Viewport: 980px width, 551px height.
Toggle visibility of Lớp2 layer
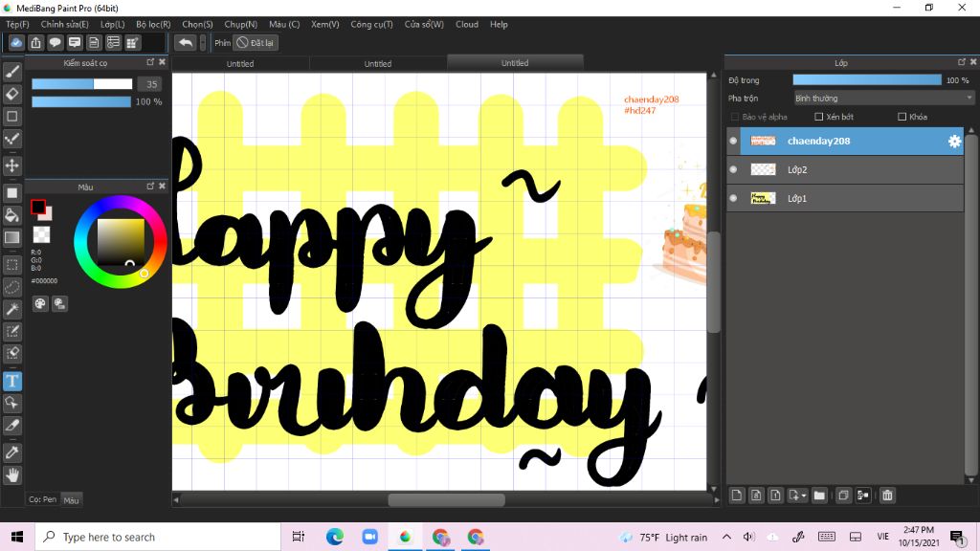(733, 169)
